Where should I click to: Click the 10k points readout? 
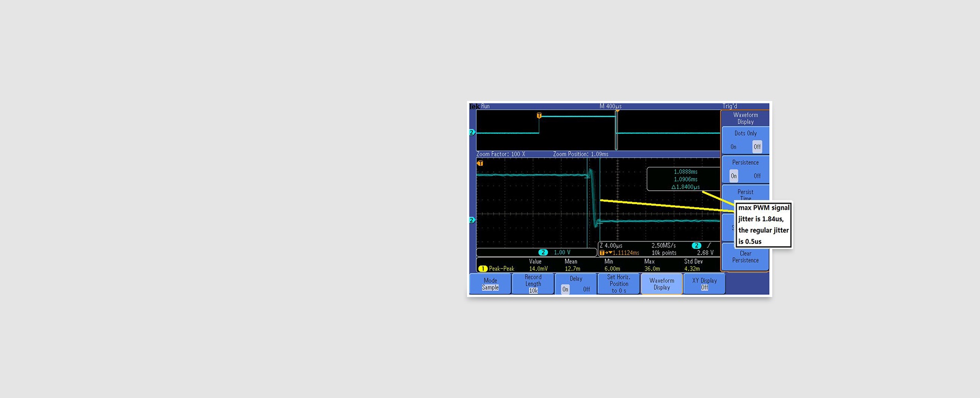pos(664,253)
